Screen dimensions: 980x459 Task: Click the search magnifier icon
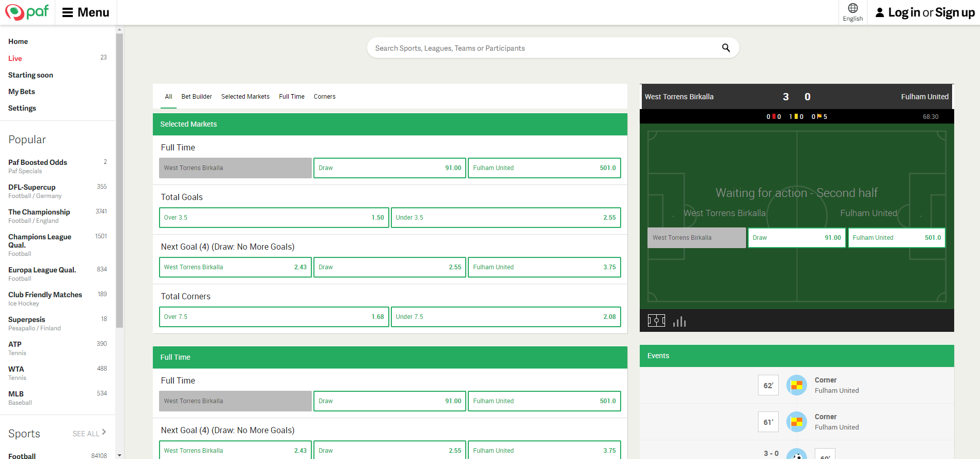pyautogui.click(x=725, y=48)
